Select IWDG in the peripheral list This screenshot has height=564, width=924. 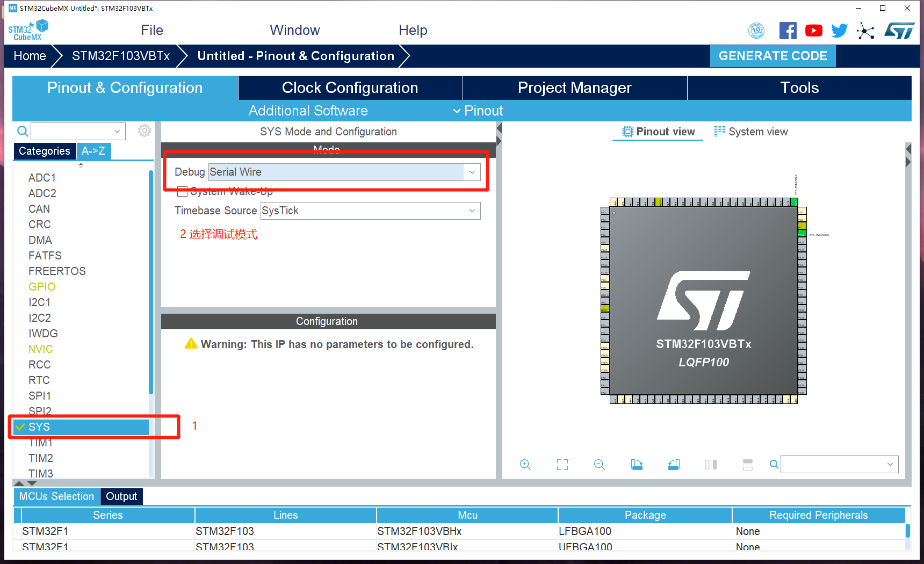point(43,334)
